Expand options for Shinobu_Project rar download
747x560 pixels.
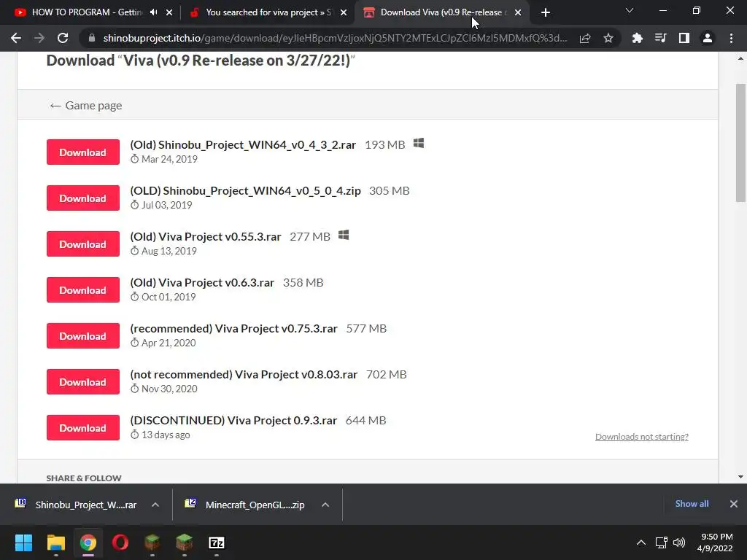[155, 505]
